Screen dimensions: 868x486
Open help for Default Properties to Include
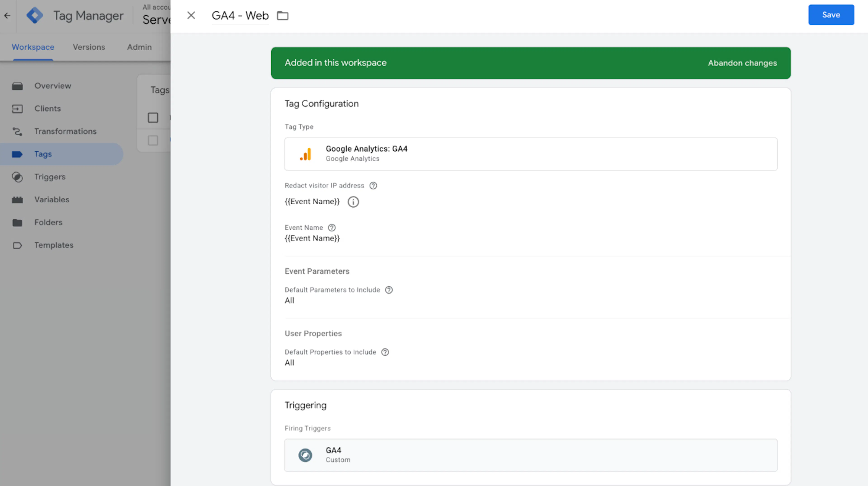pos(385,352)
